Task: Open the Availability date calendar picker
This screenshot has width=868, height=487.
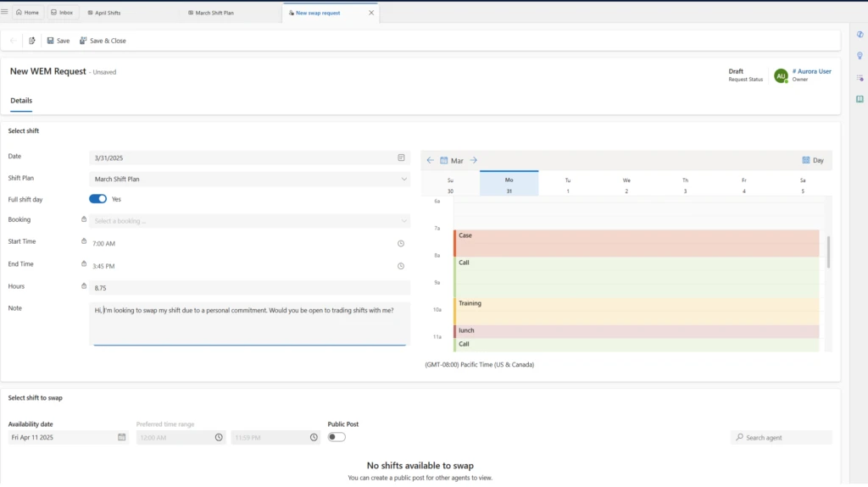Action: coord(122,437)
